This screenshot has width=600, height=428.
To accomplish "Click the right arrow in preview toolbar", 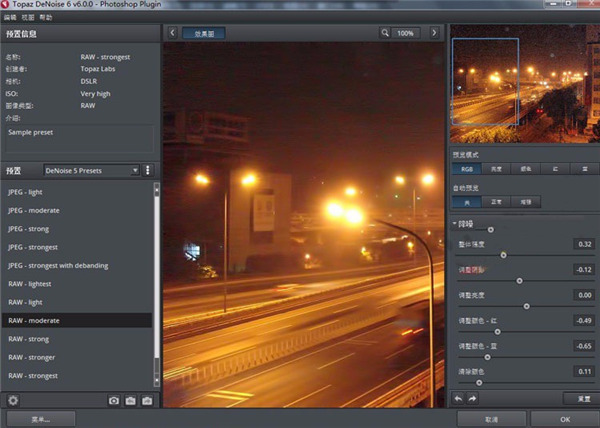I will tap(433, 33).
